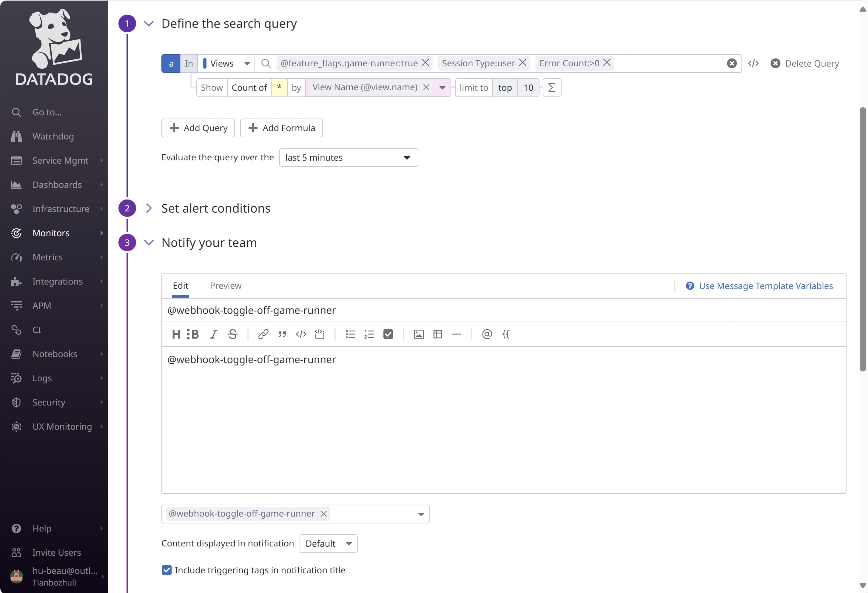Open the evaluation window dropdown, last 5 minutes
The height and width of the screenshot is (593, 868).
[348, 158]
